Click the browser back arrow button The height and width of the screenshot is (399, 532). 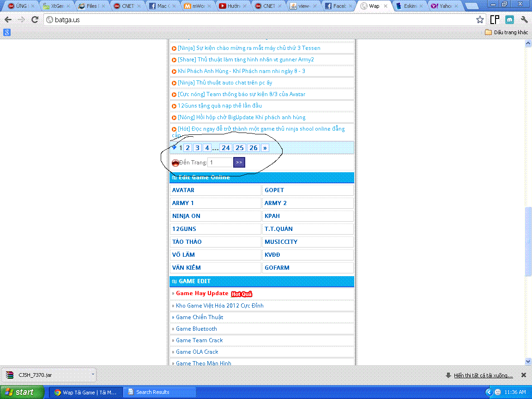tap(8, 20)
